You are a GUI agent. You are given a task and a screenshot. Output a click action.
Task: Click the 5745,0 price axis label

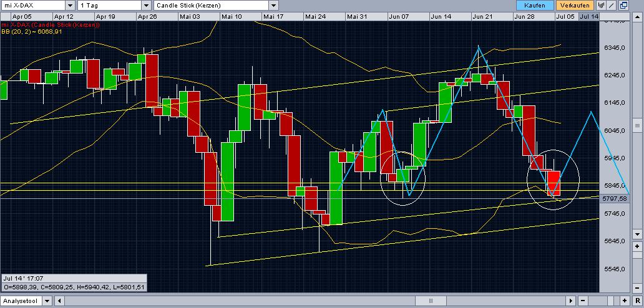[x=615, y=213]
